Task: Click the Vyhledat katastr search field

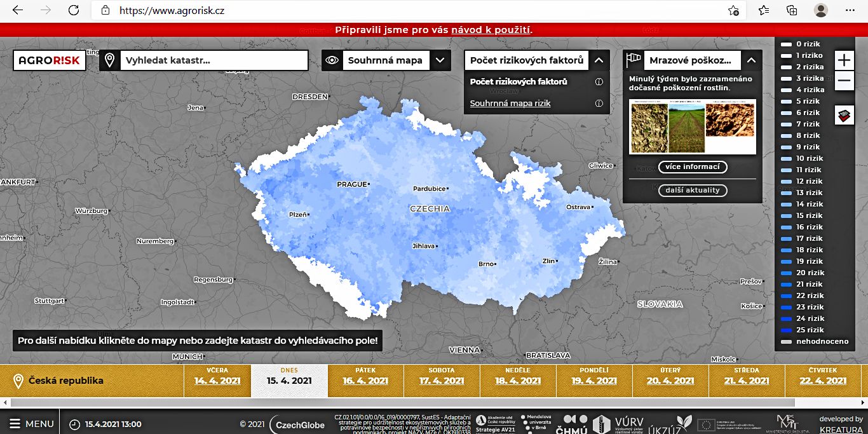Action: (213, 61)
